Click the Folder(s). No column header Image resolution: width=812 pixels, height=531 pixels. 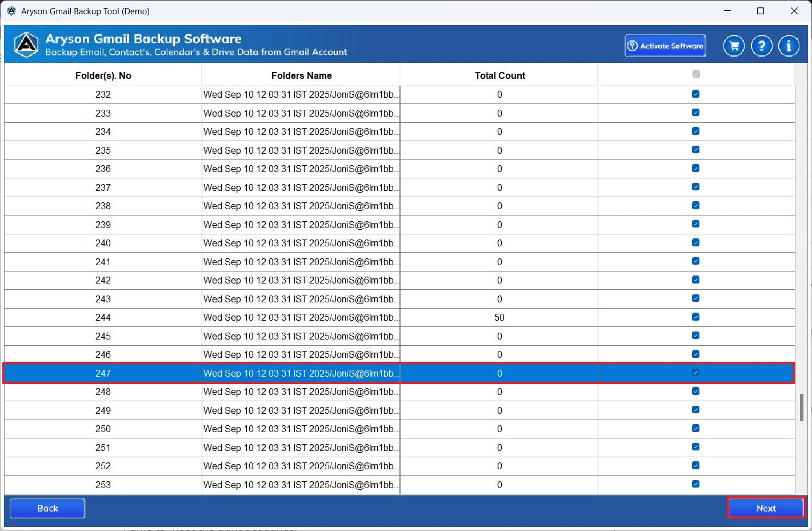click(103, 75)
